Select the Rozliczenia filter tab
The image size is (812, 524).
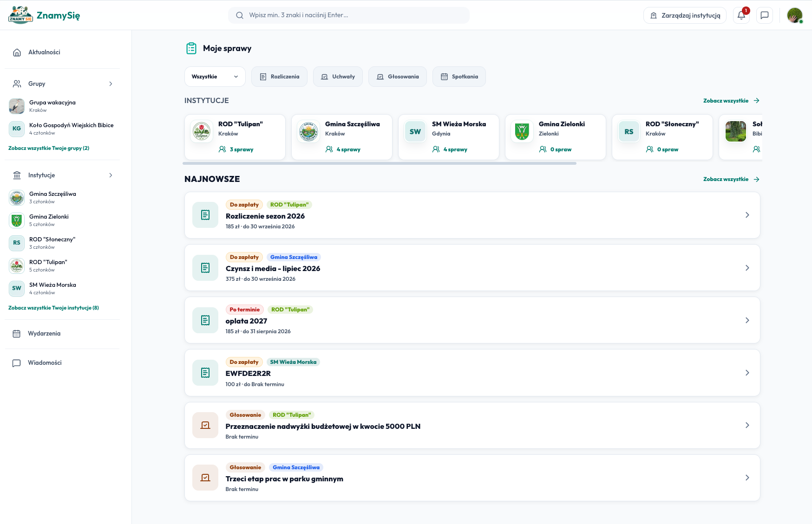tap(279, 77)
